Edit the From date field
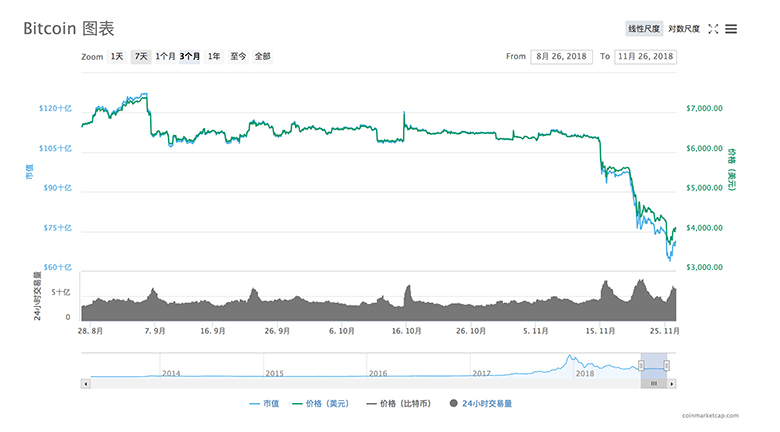This screenshot has width=780, height=432. pyautogui.click(x=562, y=57)
